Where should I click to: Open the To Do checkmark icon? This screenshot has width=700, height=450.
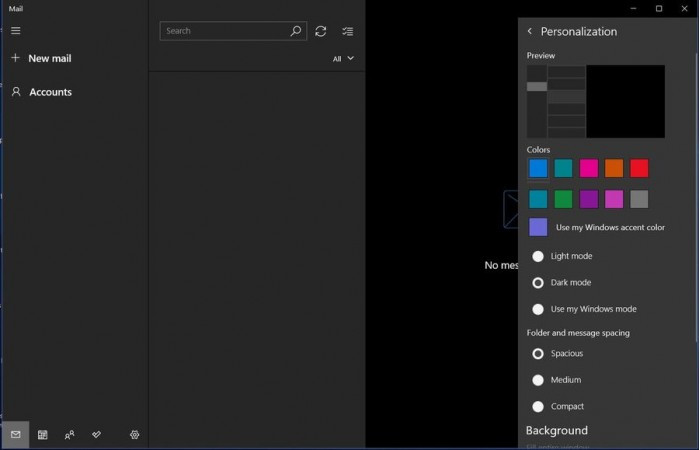point(96,434)
